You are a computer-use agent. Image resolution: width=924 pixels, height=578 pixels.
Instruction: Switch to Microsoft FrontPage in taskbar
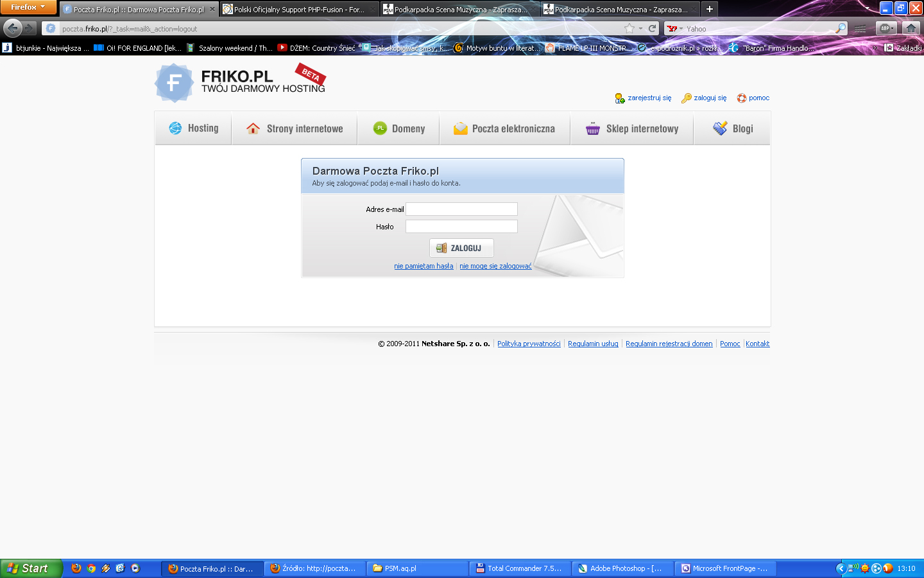pyautogui.click(x=725, y=568)
